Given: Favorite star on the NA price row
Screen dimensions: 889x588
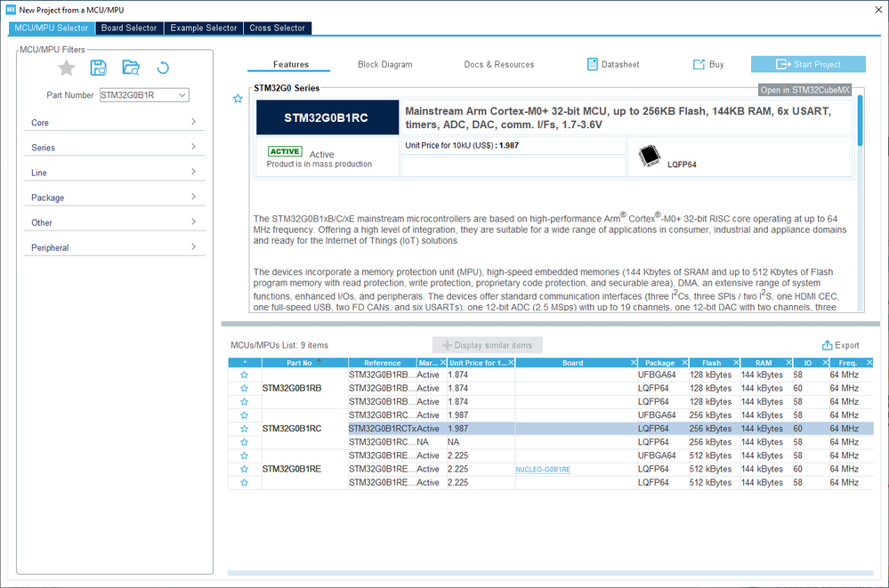Looking at the screenshot, I should coord(245,442).
